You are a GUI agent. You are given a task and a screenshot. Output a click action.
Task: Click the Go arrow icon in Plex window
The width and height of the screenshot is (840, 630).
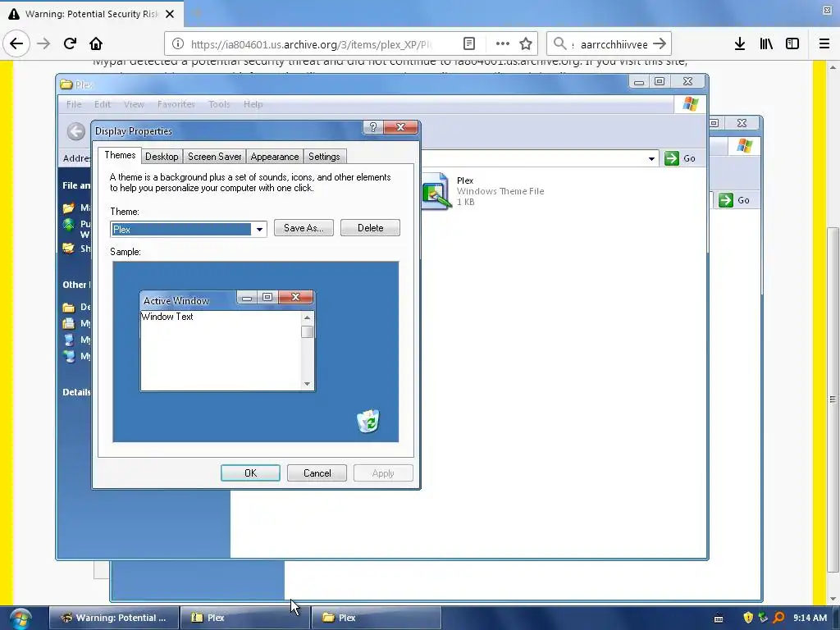(x=672, y=158)
